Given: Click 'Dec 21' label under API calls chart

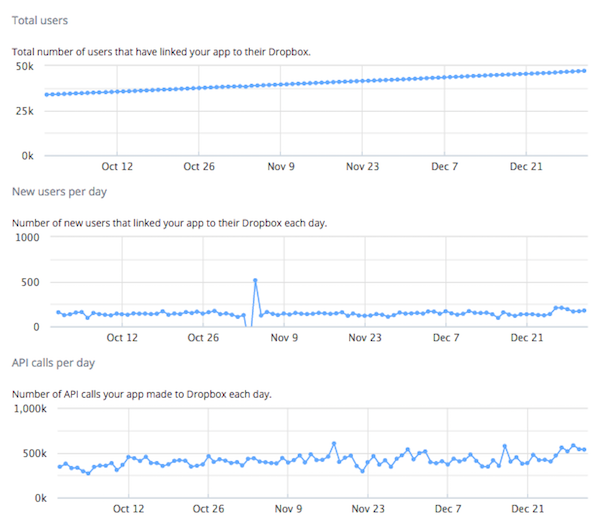Looking at the screenshot, I should [527, 509].
